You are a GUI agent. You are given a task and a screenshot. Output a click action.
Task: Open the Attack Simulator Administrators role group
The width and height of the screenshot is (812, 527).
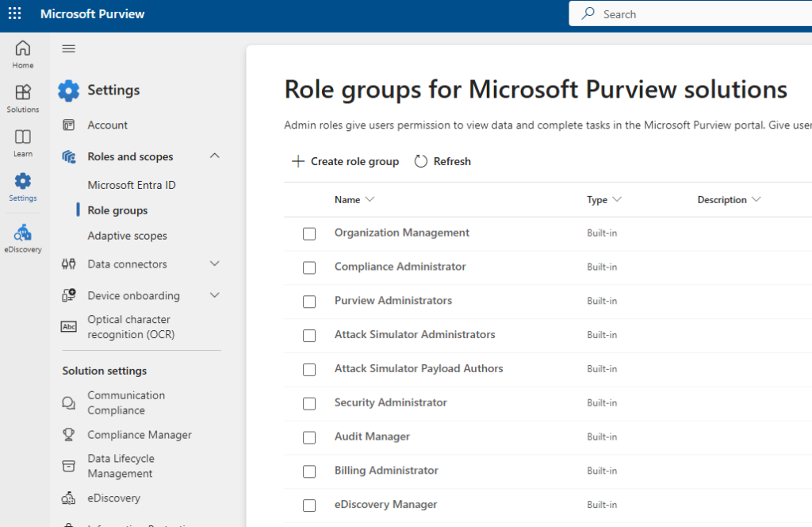pos(415,334)
